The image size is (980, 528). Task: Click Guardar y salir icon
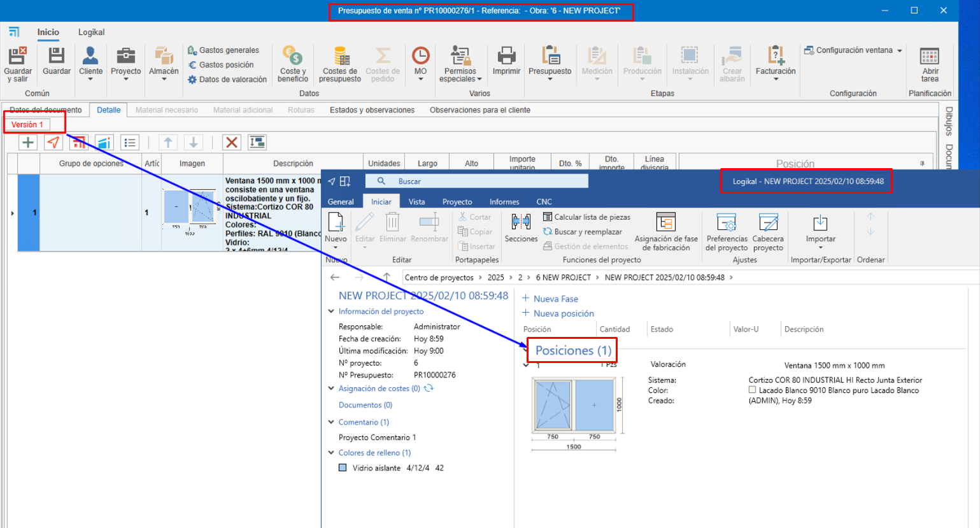17,56
